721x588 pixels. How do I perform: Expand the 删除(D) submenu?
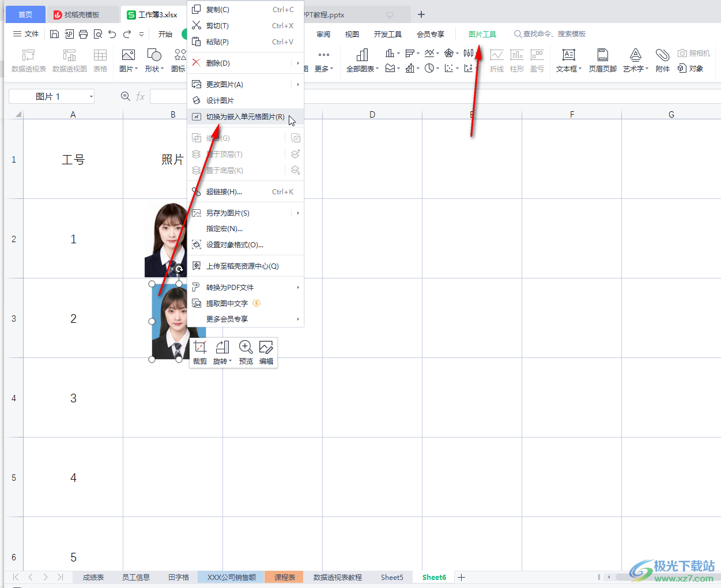[x=298, y=63]
